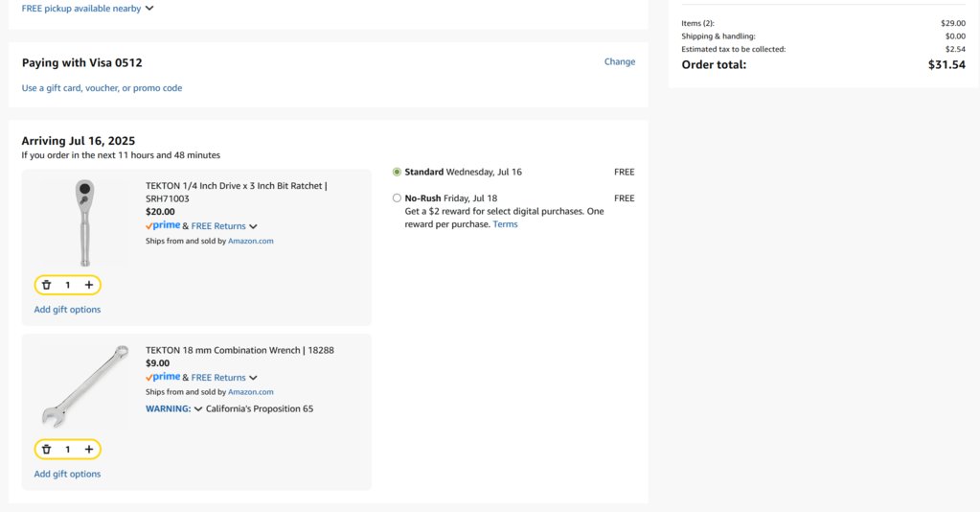
Task: Expand FREE Returns details for the Combination Wrench
Action: click(253, 378)
